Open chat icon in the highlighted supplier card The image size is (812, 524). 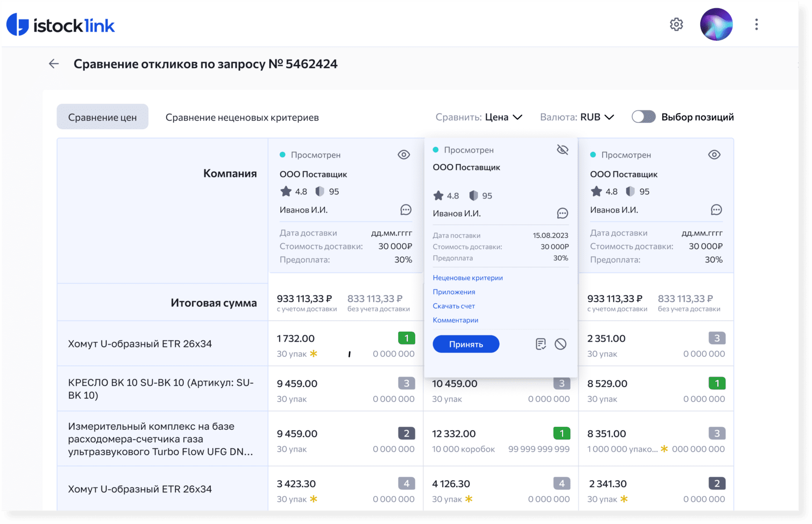click(562, 213)
